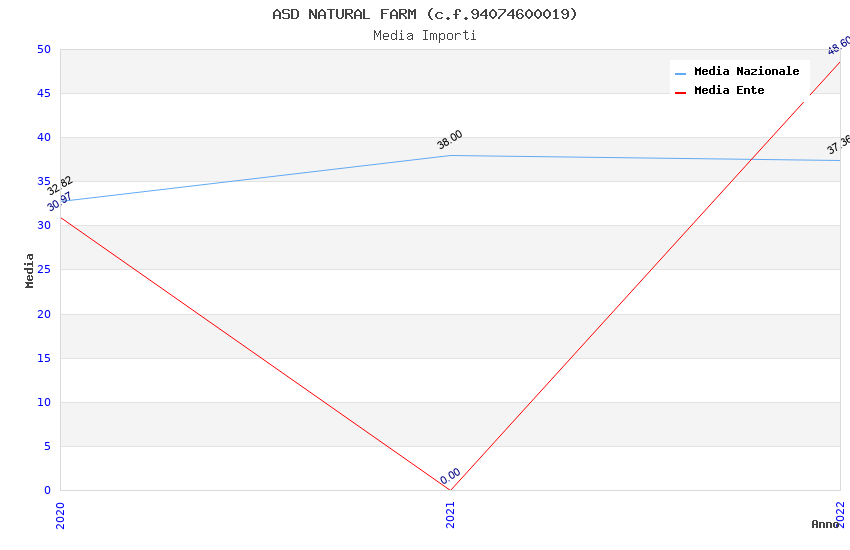Click the 50 y-axis tick label

tap(43, 49)
